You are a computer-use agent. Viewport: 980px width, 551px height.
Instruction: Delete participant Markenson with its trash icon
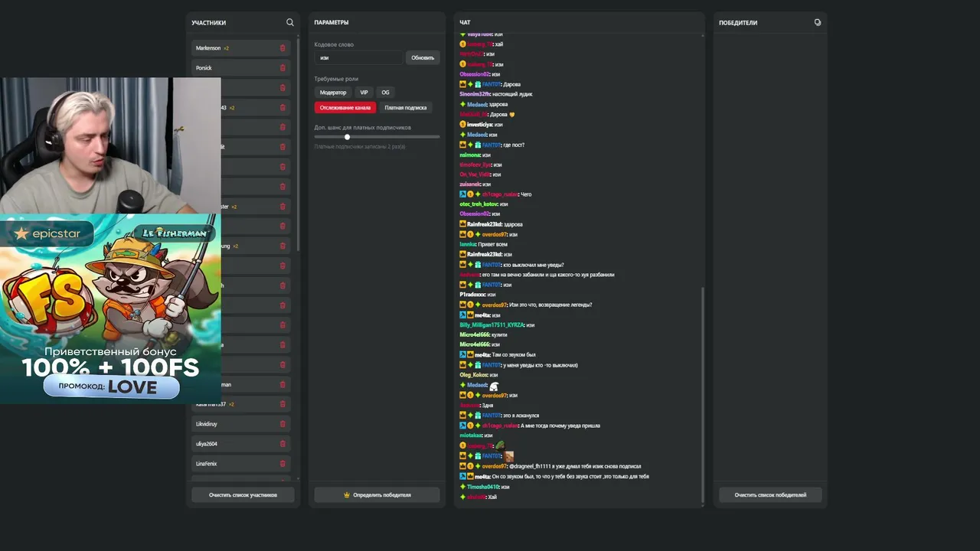click(283, 48)
